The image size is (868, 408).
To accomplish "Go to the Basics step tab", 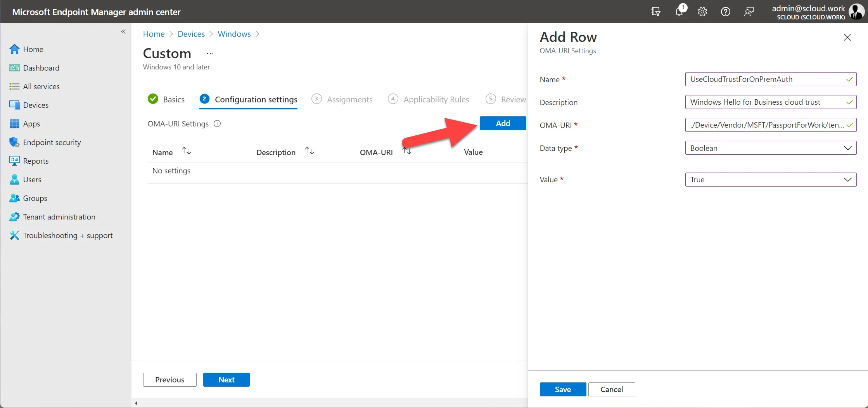I will pyautogui.click(x=166, y=99).
